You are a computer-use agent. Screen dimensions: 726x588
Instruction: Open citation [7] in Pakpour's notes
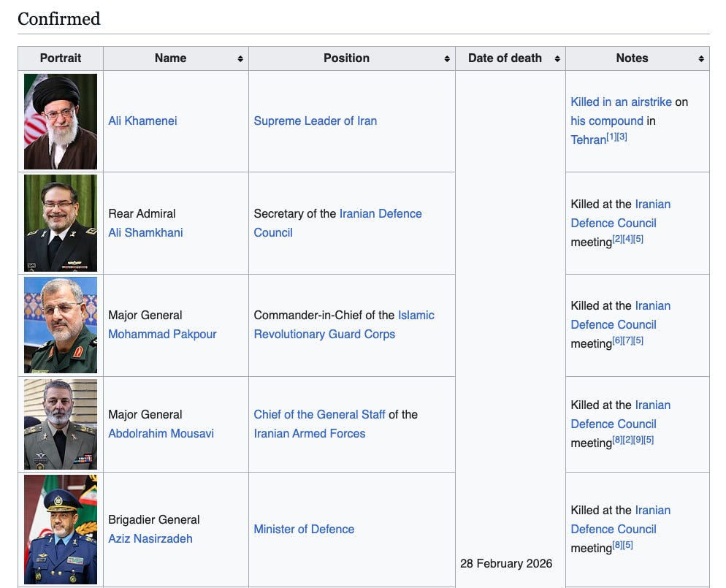point(627,341)
